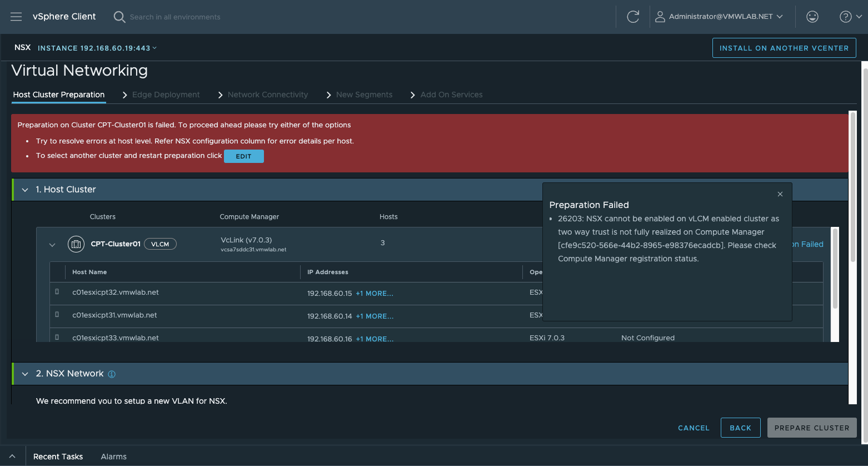
Task: Click host name c01esxicpt31.vmwlab.net
Action: click(x=114, y=315)
